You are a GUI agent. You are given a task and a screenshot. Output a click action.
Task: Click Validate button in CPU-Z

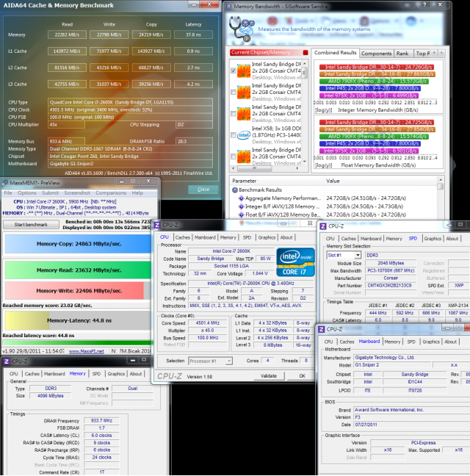pyautogui.click(x=269, y=376)
